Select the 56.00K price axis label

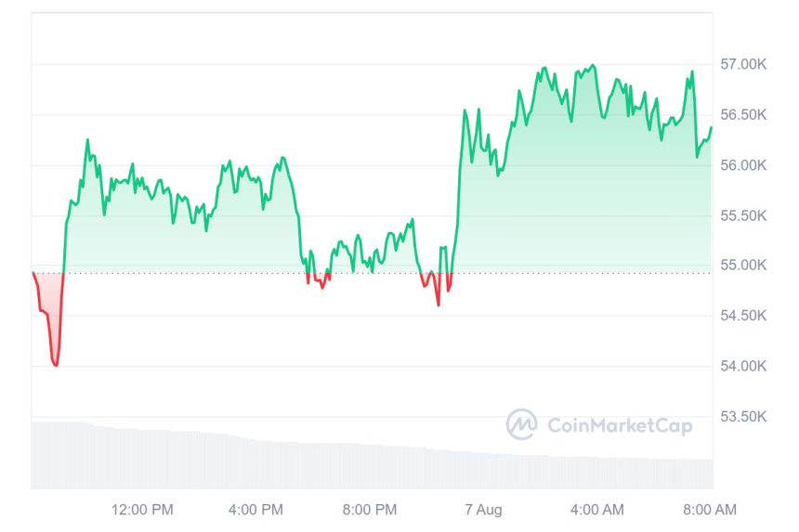743,164
